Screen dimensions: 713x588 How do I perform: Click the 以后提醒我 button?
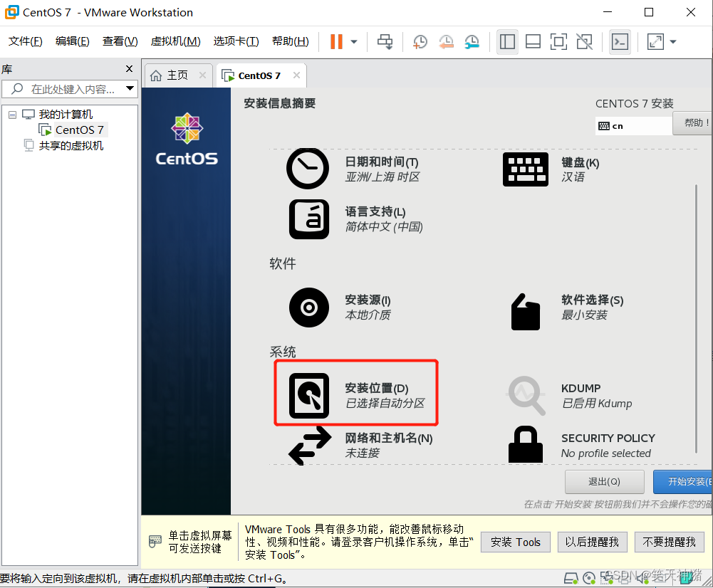click(x=592, y=542)
